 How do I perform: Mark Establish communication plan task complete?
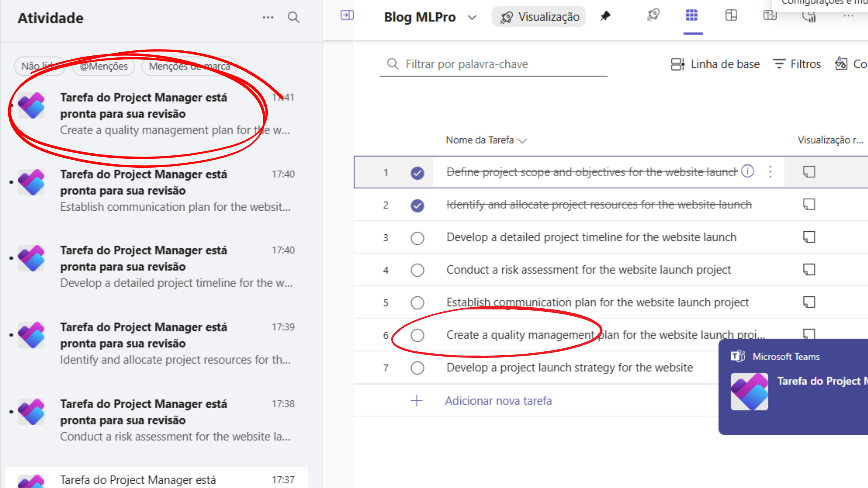pos(417,303)
